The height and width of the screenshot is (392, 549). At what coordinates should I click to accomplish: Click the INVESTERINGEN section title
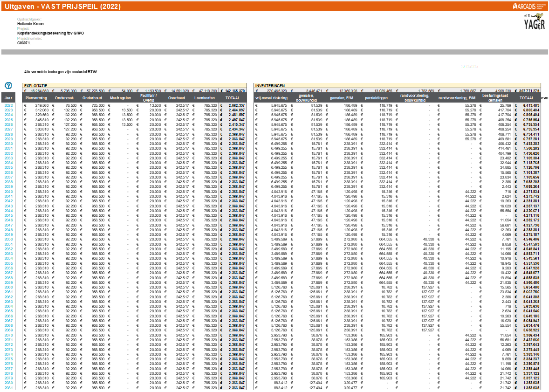click(x=271, y=86)
